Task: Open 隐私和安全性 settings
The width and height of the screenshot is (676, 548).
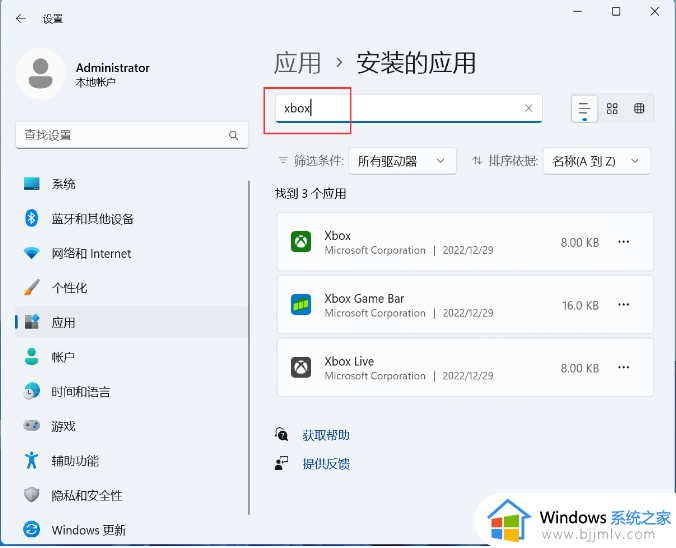Action: pos(131,495)
